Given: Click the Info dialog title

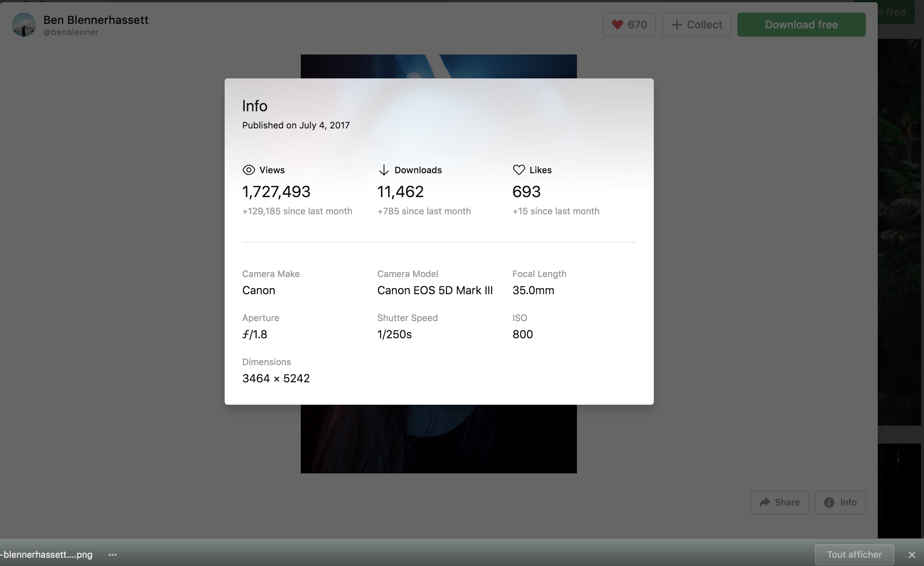Looking at the screenshot, I should pyautogui.click(x=255, y=106).
